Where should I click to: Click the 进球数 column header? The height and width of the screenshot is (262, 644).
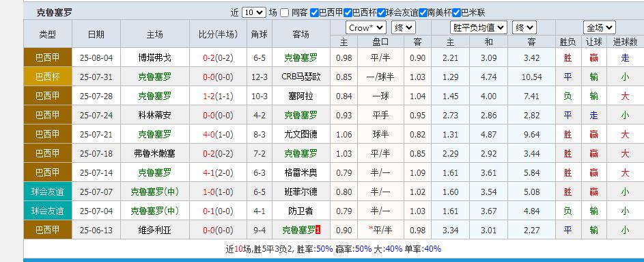[625, 42]
